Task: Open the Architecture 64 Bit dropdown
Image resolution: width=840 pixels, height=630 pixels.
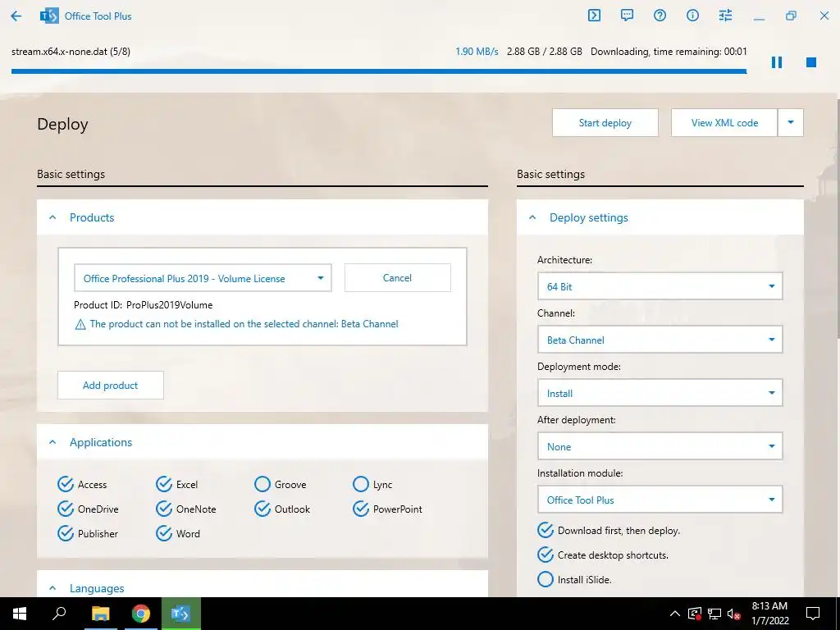Action: pyautogui.click(x=660, y=286)
